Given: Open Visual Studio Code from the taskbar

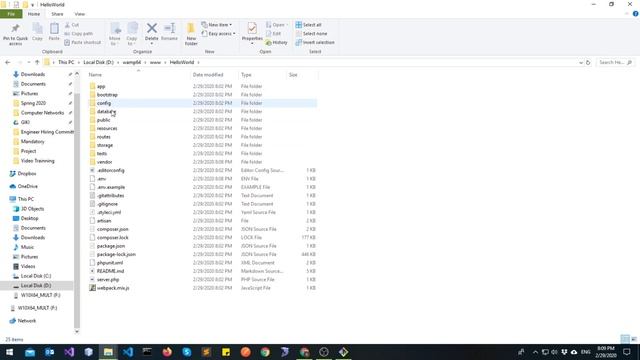Looking at the screenshot, I should [x=128, y=352].
